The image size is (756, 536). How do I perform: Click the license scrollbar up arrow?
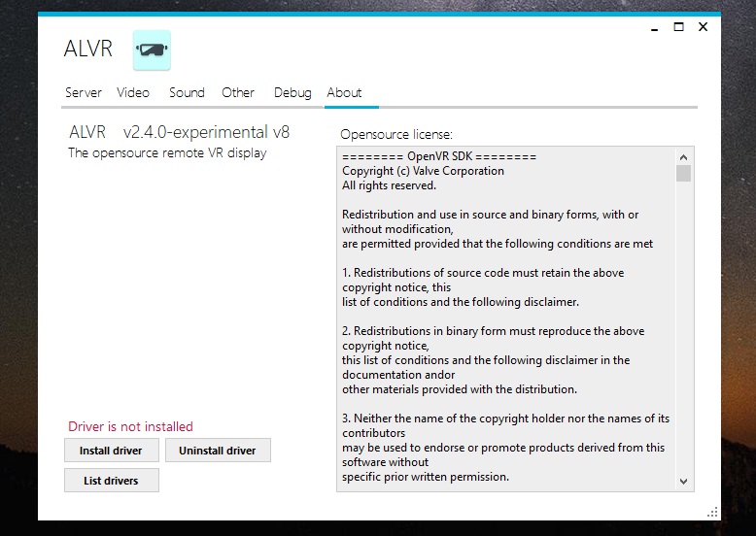click(x=683, y=157)
